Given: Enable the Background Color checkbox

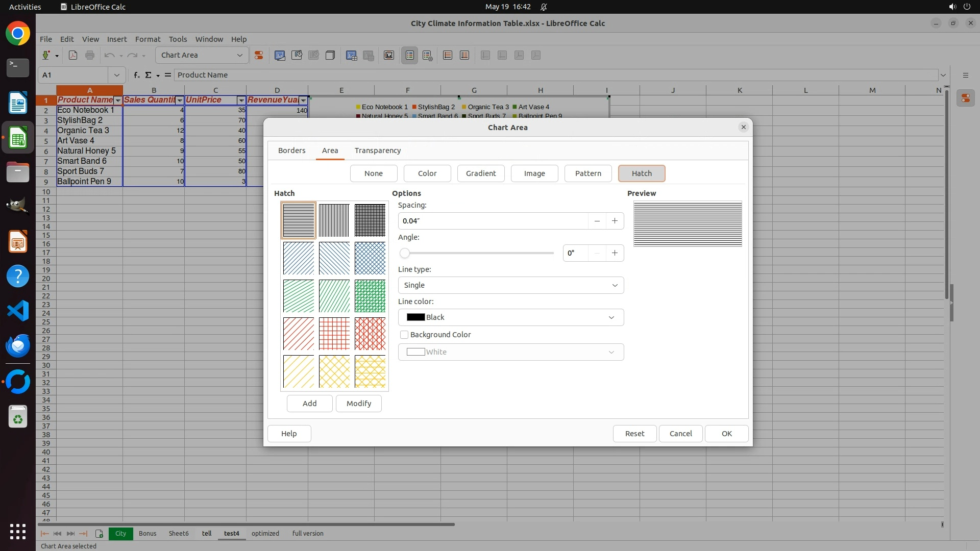Looking at the screenshot, I should pos(404,335).
